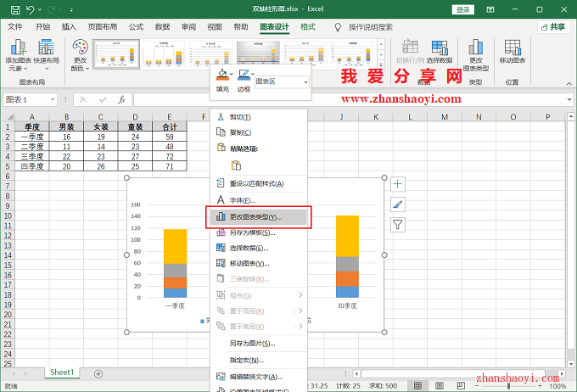The height and width of the screenshot is (392, 577).
Task: Click the Save icon in title bar
Action: click(15, 9)
